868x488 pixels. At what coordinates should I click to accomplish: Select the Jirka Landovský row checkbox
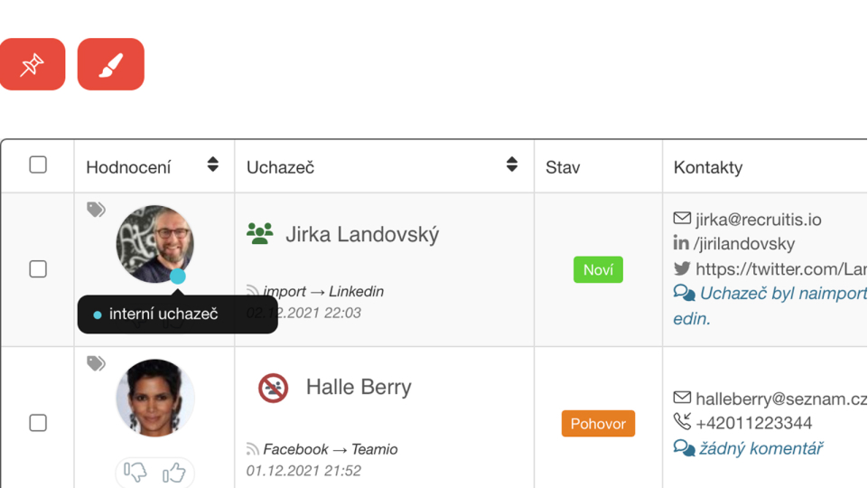click(x=38, y=269)
